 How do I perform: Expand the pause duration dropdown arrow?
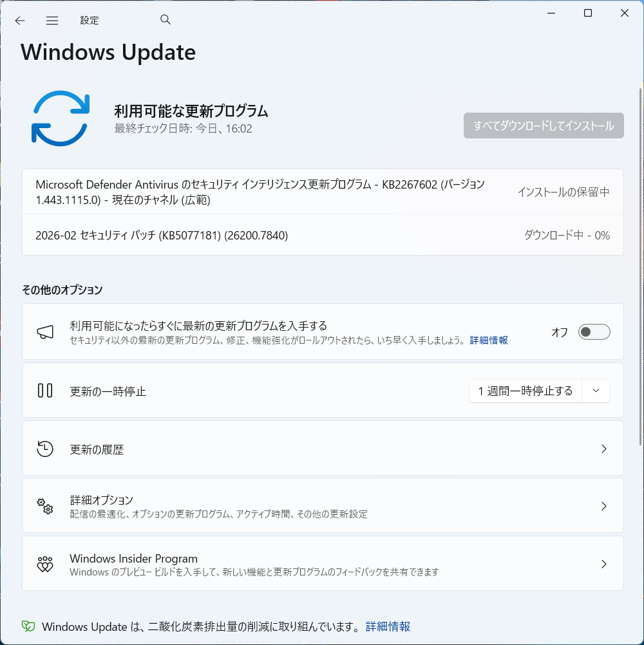click(596, 390)
